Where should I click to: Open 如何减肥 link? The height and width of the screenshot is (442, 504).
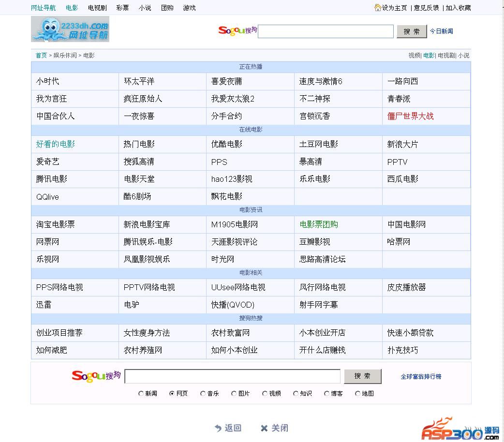coord(51,350)
